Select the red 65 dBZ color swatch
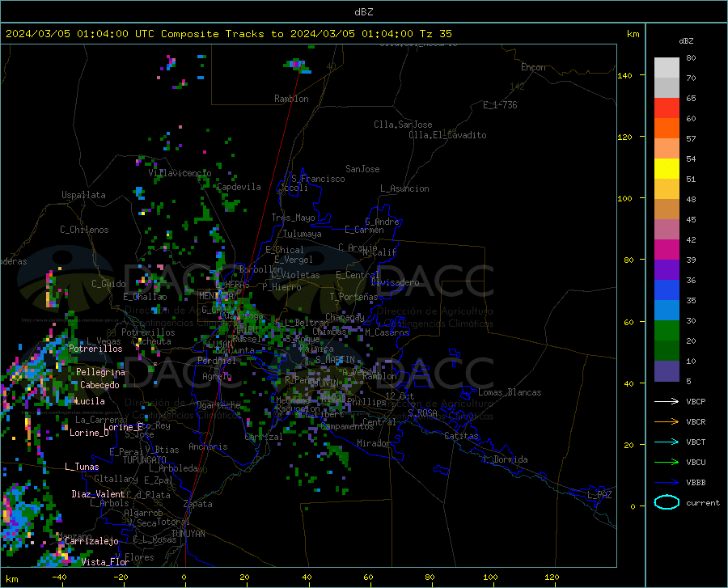 667,108
